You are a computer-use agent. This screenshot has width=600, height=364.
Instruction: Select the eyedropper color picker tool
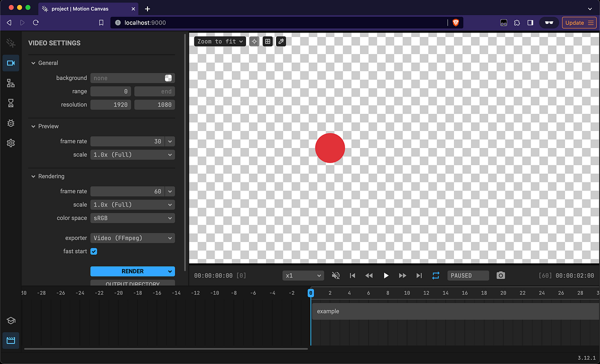280,41
